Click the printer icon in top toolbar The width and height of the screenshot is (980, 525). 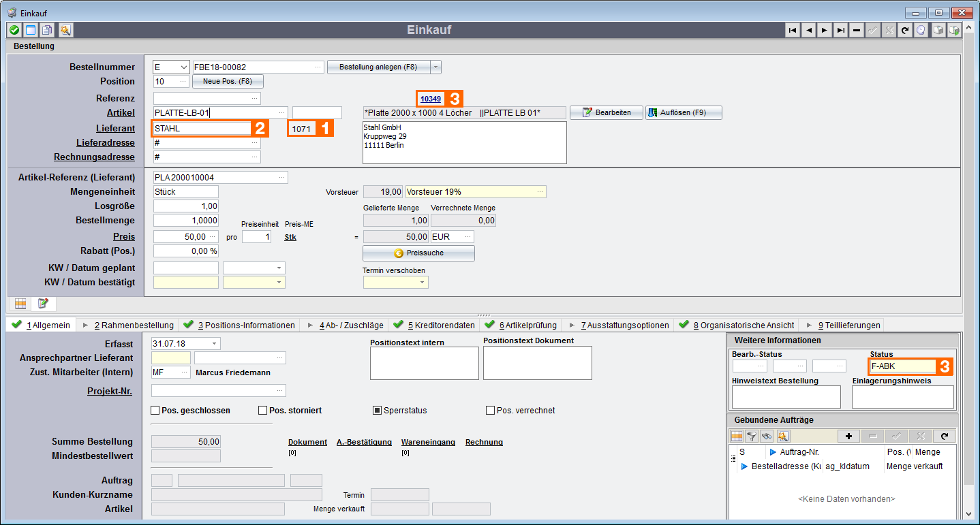click(x=938, y=30)
